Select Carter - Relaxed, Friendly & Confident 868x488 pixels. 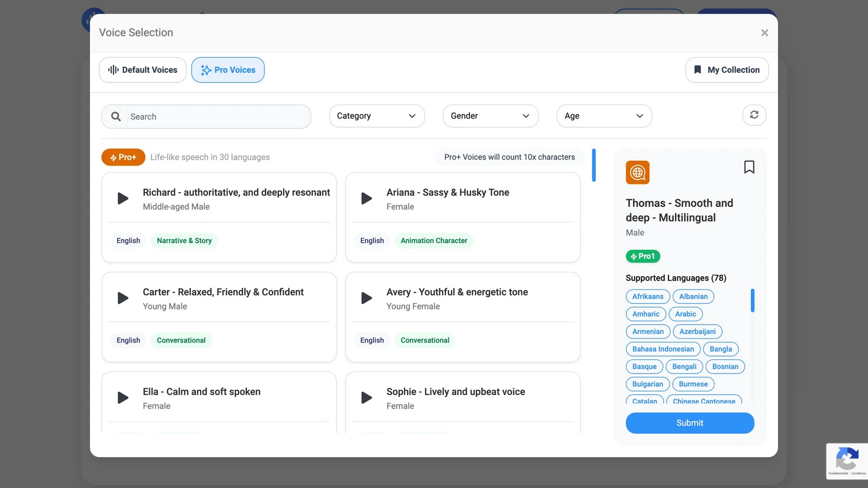pos(223,292)
